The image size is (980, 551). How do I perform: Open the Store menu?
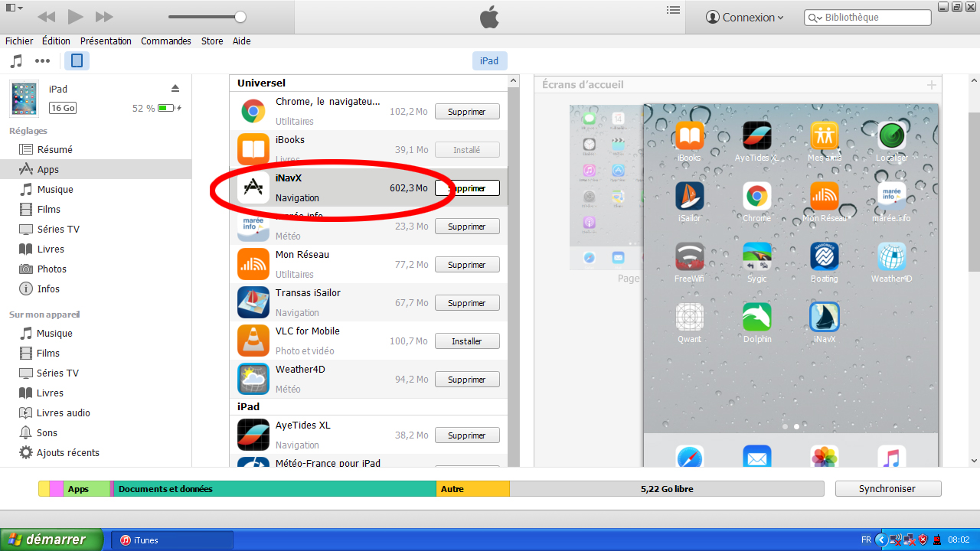click(x=212, y=41)
